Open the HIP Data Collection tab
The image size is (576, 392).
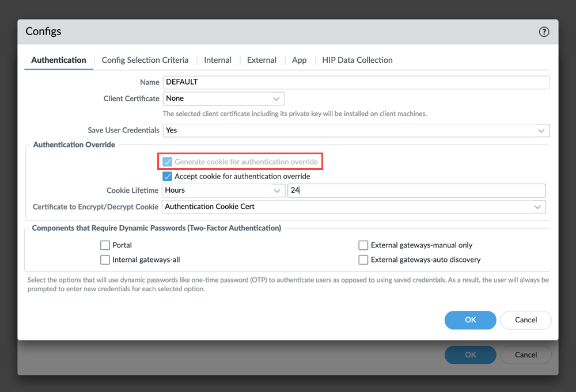point(357,60)
